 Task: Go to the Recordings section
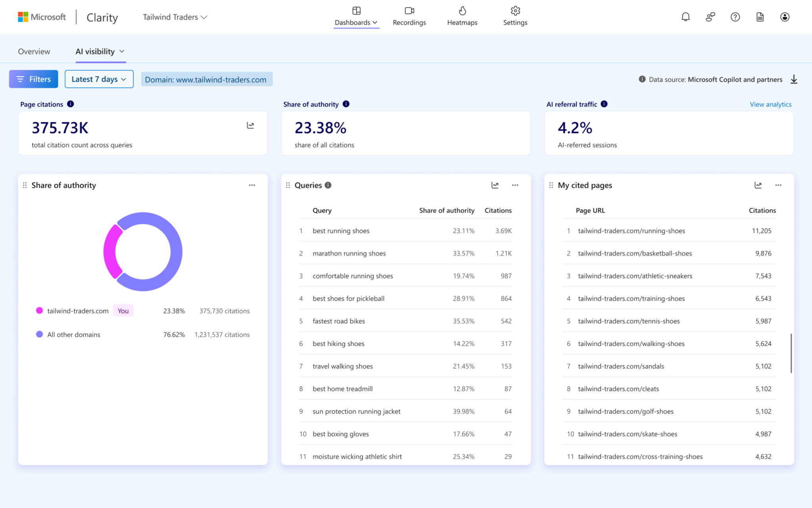(x=409, y=17)
